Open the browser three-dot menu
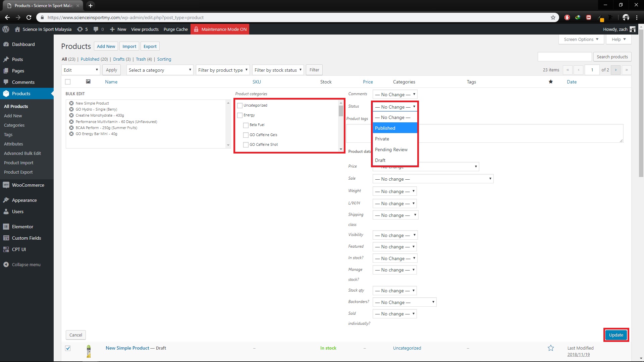Image resolution: width=644 pixels, height=362 pixels. (637, 17)
